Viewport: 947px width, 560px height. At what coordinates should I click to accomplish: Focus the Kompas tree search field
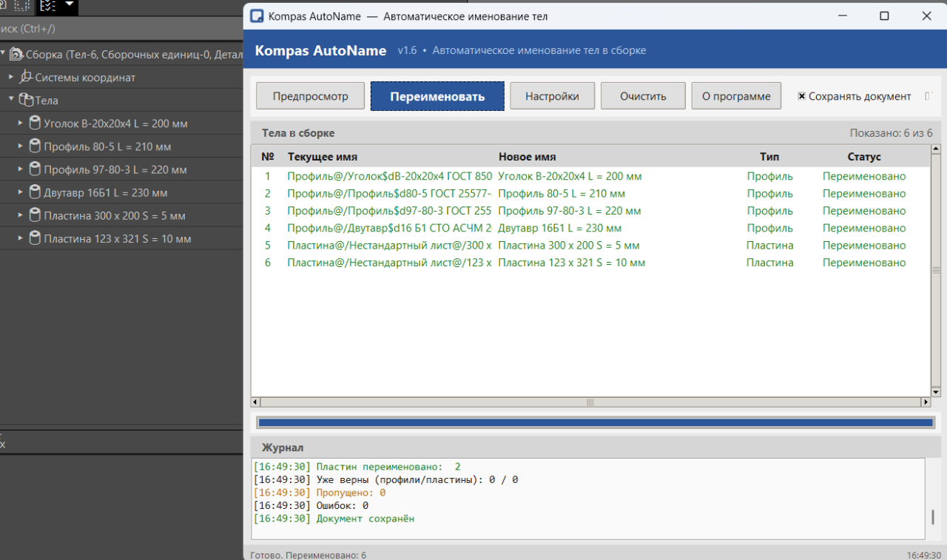coord(121,29)
